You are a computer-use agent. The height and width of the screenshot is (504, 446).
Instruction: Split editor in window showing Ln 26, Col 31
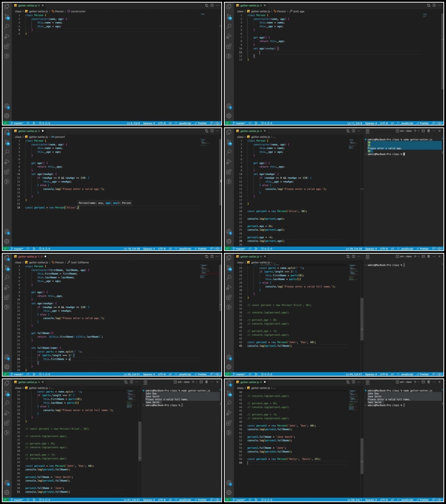[212, 257]
